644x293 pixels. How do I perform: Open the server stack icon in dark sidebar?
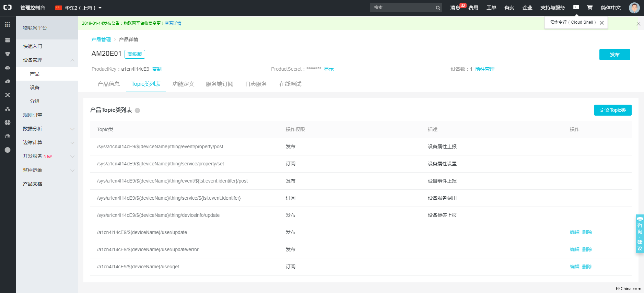tap(8, 40)
